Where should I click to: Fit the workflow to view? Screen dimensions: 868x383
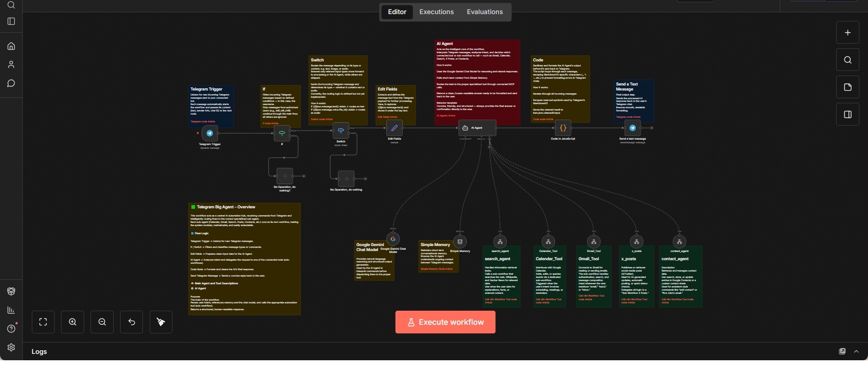tap(43, 322)
